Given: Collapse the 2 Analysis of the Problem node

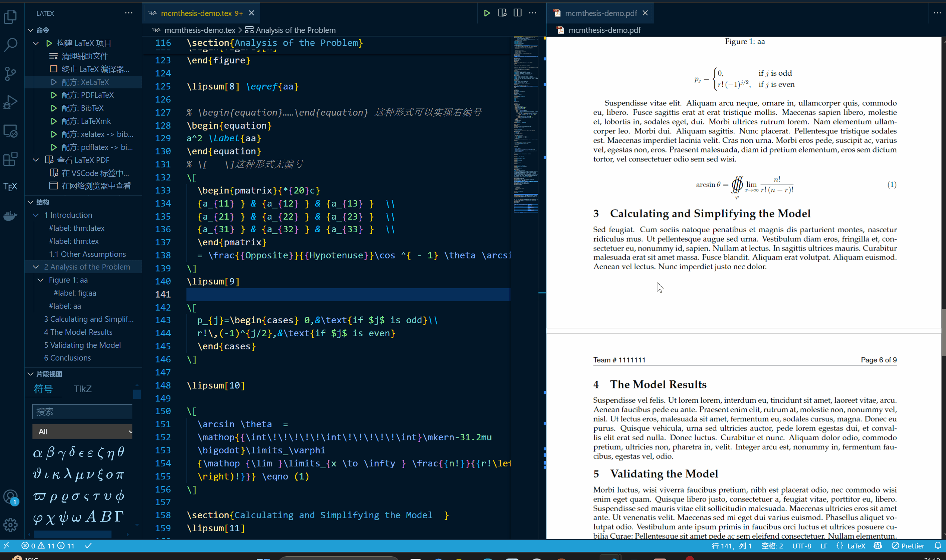Looking at the screenshot, I should tap(36, 267).
